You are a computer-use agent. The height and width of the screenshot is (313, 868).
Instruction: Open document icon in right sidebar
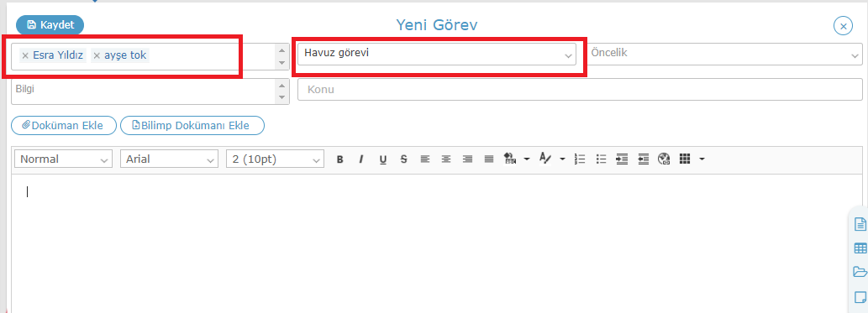(860, 224)
